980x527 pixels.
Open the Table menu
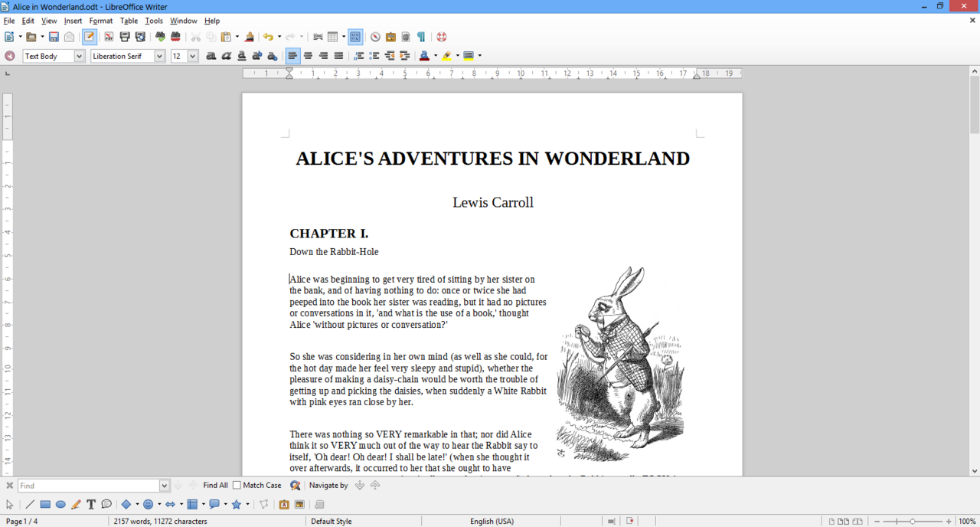[x=129, y=21]
